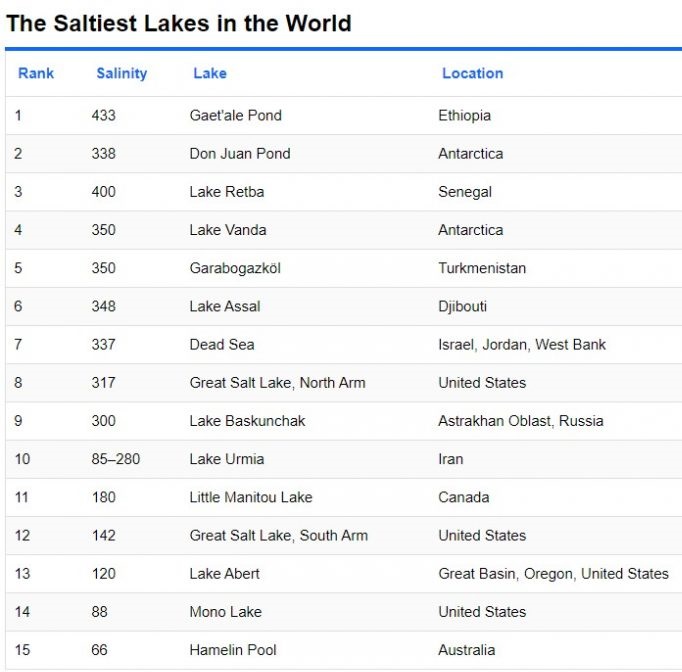
Task: Click the Saltiest Lakes page title
Action: pos(179,23)
